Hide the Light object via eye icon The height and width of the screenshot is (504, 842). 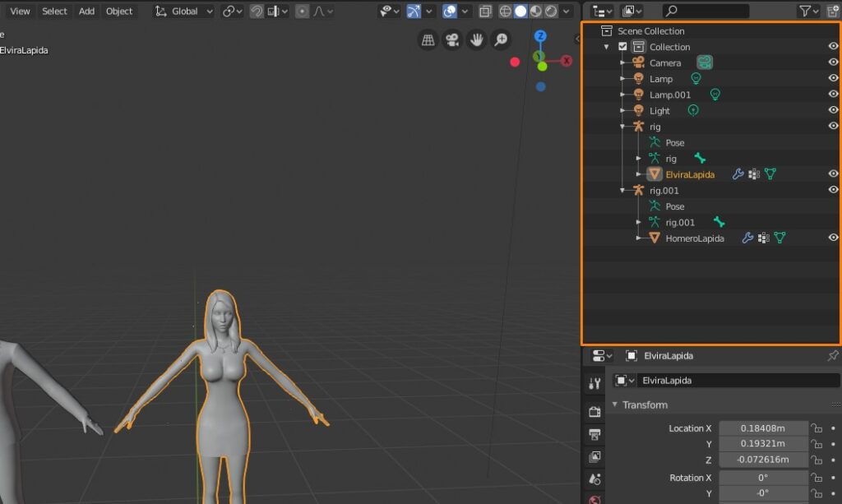tap(833, 110)
